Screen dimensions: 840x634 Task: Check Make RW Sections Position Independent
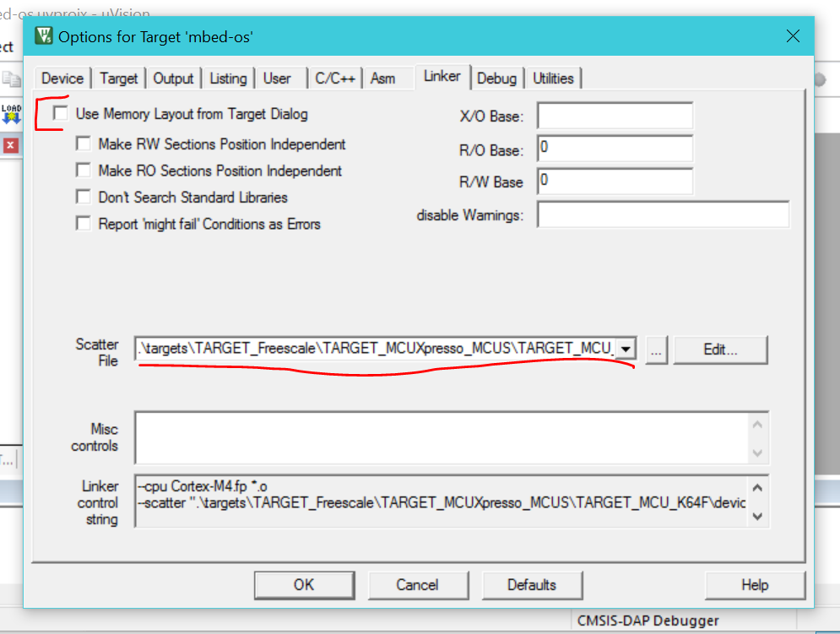(x=83, y=144)
